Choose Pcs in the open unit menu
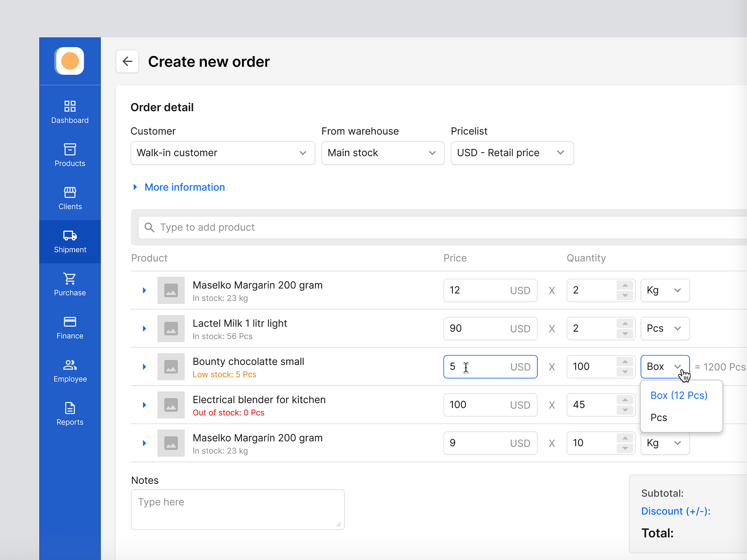 (658, 417)
